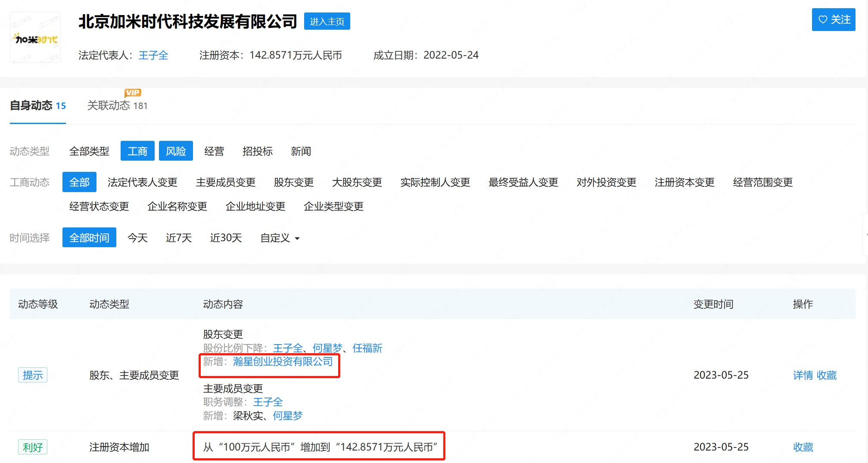Toggle the 经营 type filter
Viewport: 868px width, 463px height.
tap(214, 151)
